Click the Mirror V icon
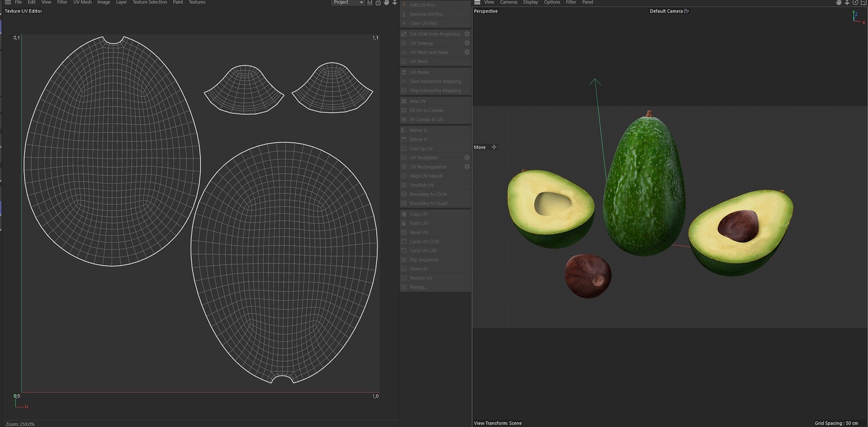Screen dimensions: 868x427 click(404, 139)
